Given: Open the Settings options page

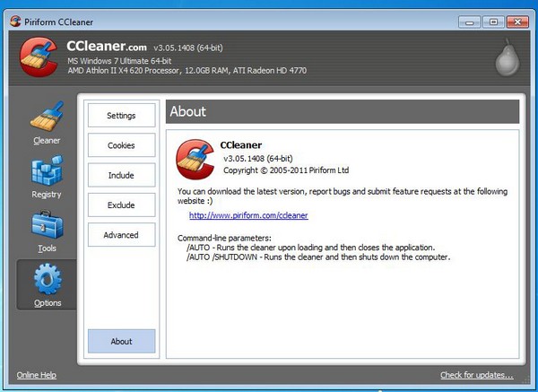Looking at the screenshot, I should (121, 116).
